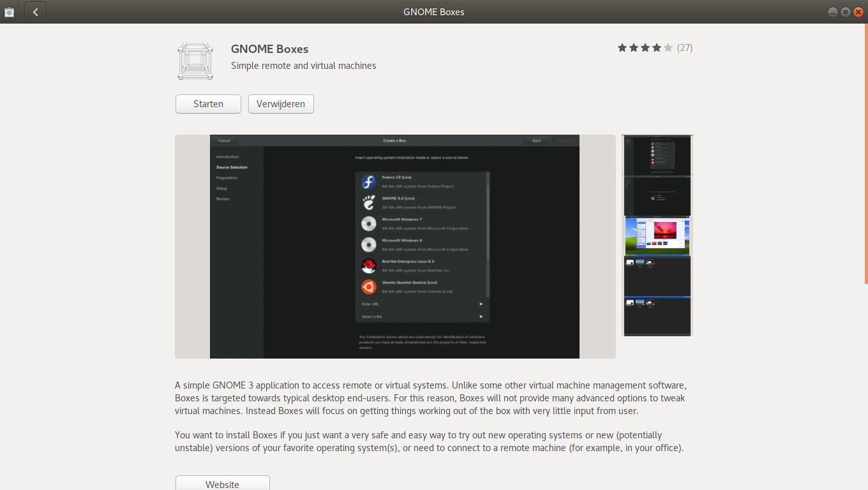Click the GNOME Boxes title heading

point(269,49)
